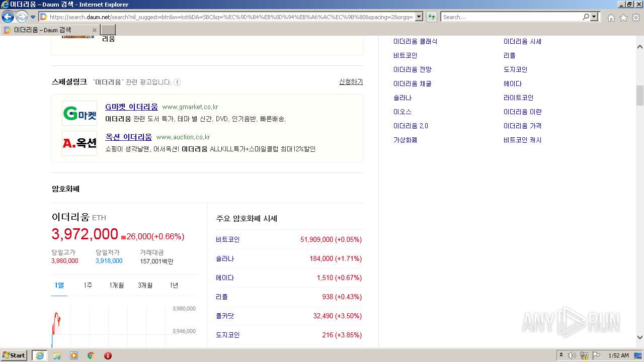Click the address bar URL field

230,17
